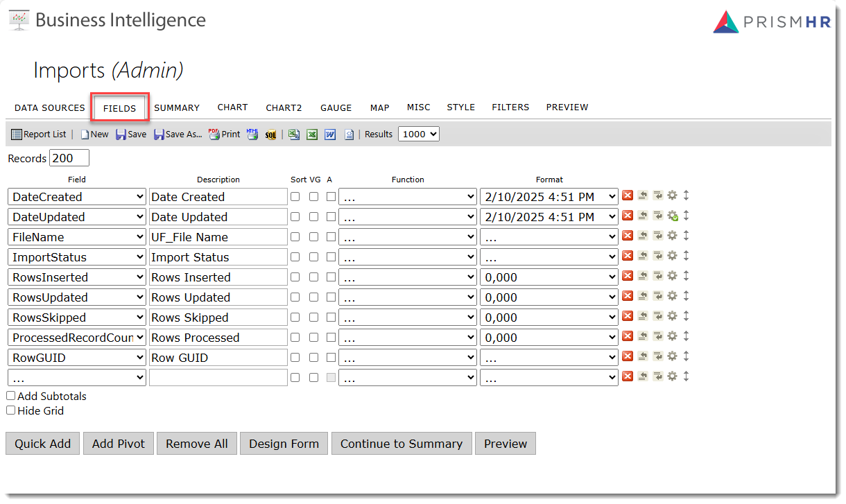846x504 pixels.
Task: Open the Results count dropdown
Action: [x=418, y=134]
